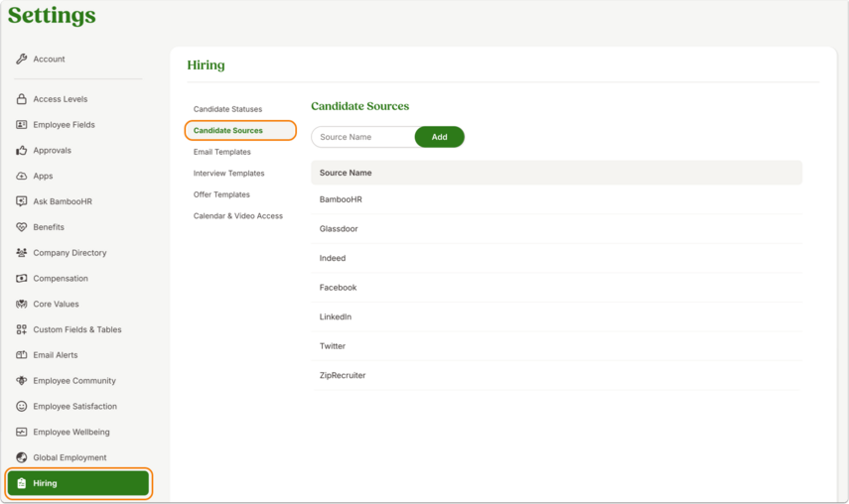Click the Global Employment globe icon
This screenshot has height=504, width=849.
tap(21, 457)
